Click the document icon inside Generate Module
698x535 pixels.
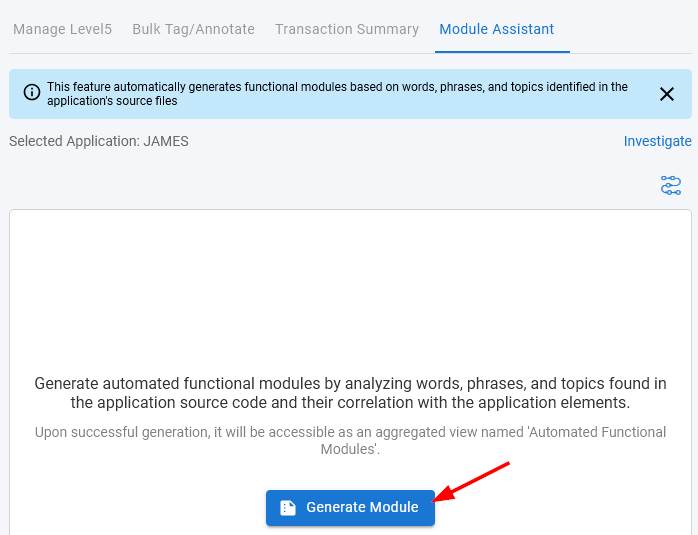pos(288,508)
